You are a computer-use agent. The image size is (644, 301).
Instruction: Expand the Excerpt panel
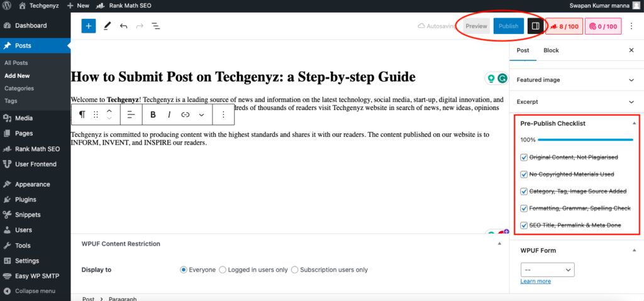click(575, 101)
